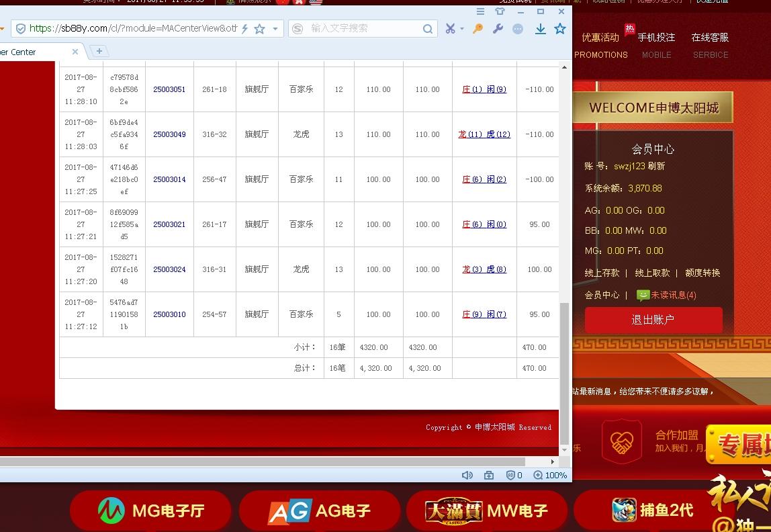The width and height of the screenshot is (771, 532).
Task: Open the hamburger menu at window top
Action: 480,11
